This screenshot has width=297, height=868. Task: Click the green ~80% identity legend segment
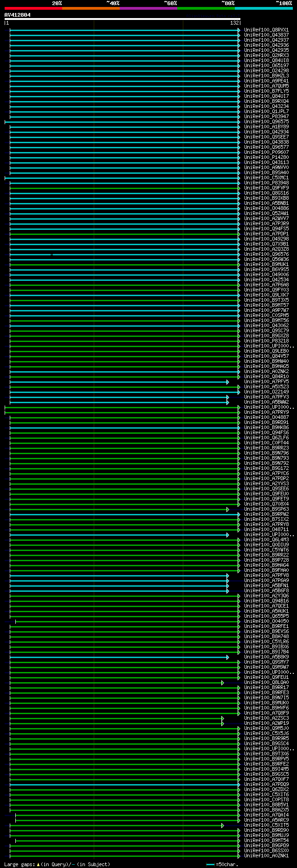click(x=206, y=8)
